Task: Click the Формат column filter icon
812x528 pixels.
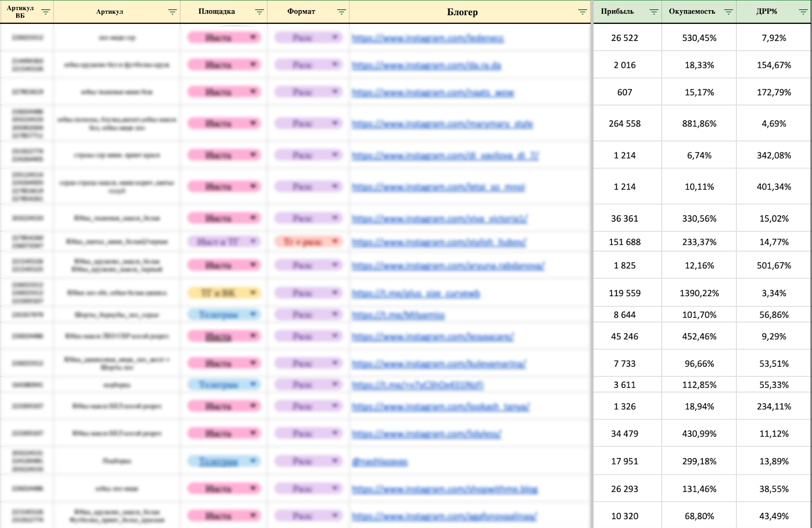Action: pyautogui.click(x=342, y=12)
